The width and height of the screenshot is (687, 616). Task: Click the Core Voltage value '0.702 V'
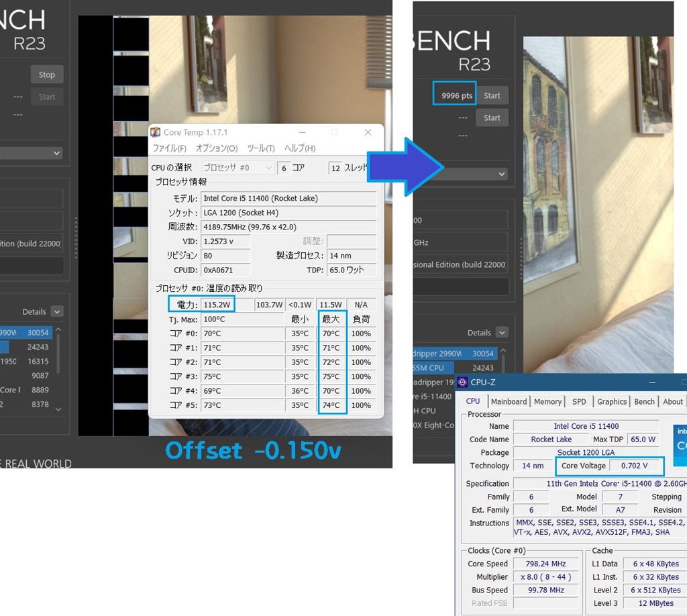point(635,466)
